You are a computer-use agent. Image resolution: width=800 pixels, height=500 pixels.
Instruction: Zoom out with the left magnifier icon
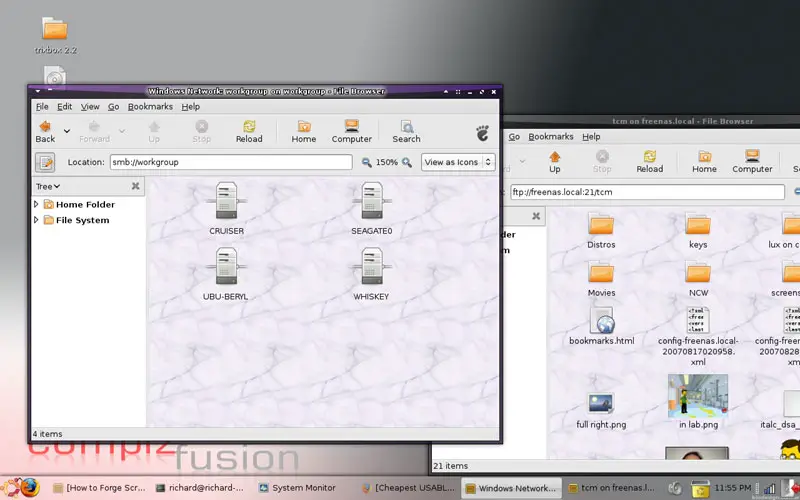pyautogui.click(x=366, y=162)
